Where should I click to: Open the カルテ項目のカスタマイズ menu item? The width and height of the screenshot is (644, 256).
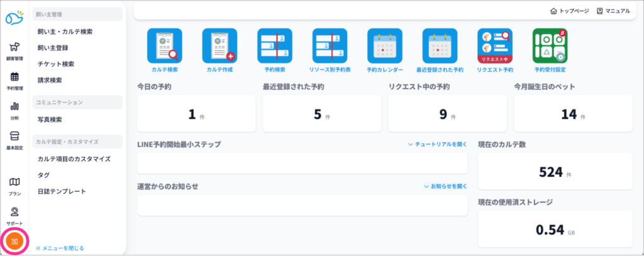coord(74,159)
